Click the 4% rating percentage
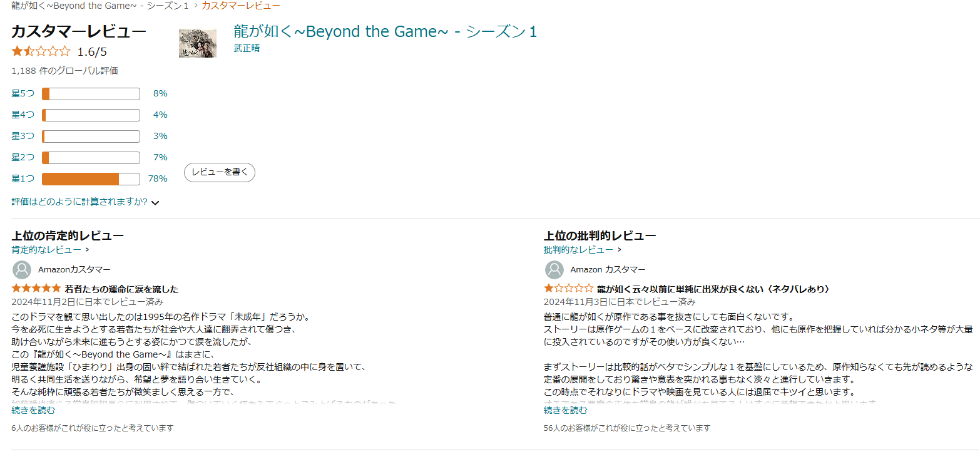The image size is (980, 459). click(160, 115)
